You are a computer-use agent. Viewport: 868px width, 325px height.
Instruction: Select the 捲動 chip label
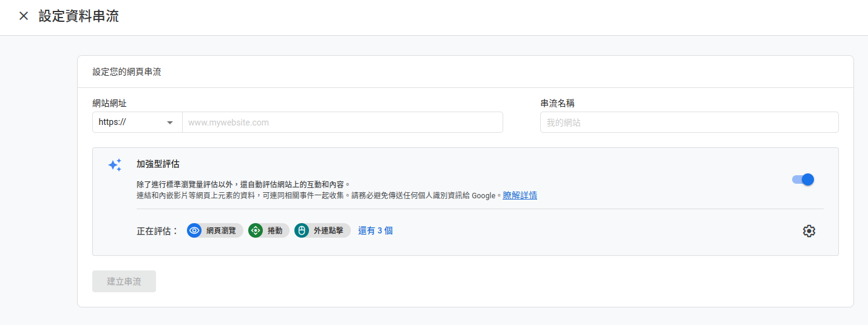click(x=275, y=230)
